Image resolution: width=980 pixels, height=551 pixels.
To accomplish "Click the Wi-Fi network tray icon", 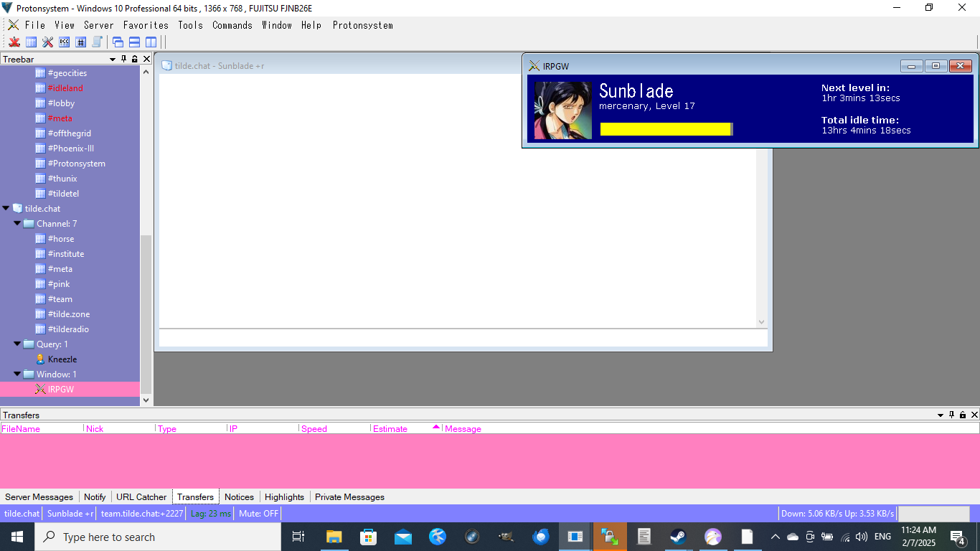I will coord(845,537).
